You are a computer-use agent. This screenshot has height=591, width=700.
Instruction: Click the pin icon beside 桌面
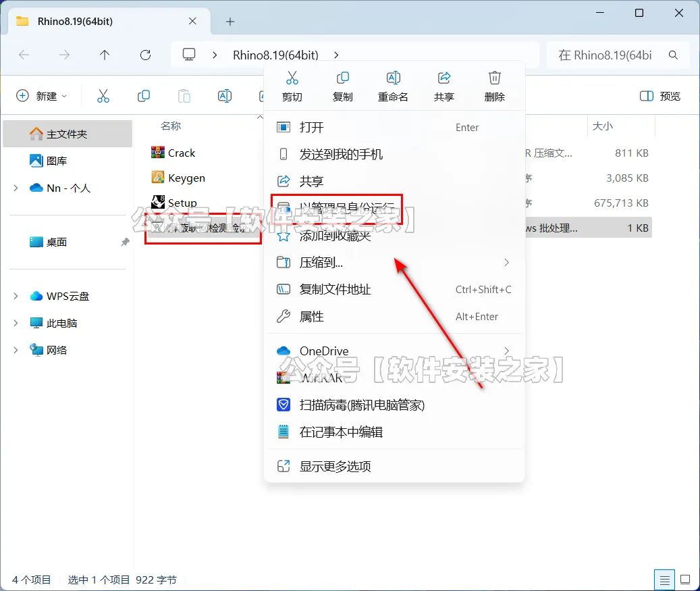pyautogui.click(x=126, y=242)
